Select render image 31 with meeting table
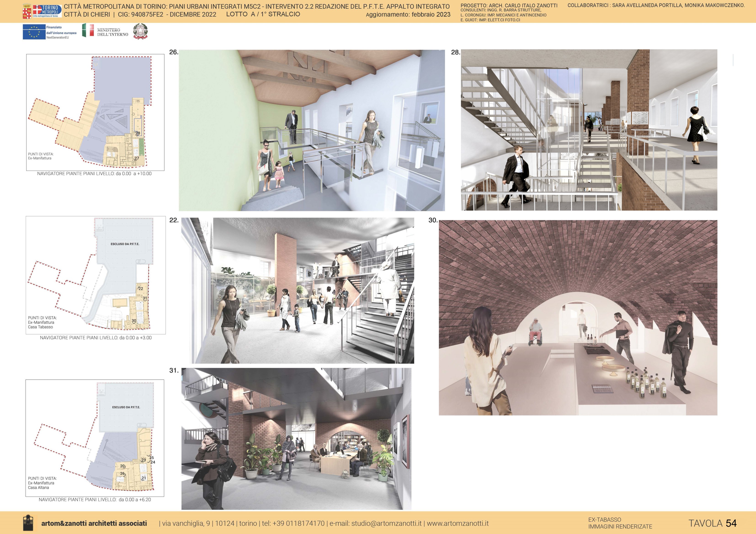756x534 pixels. tap(296, 439)
